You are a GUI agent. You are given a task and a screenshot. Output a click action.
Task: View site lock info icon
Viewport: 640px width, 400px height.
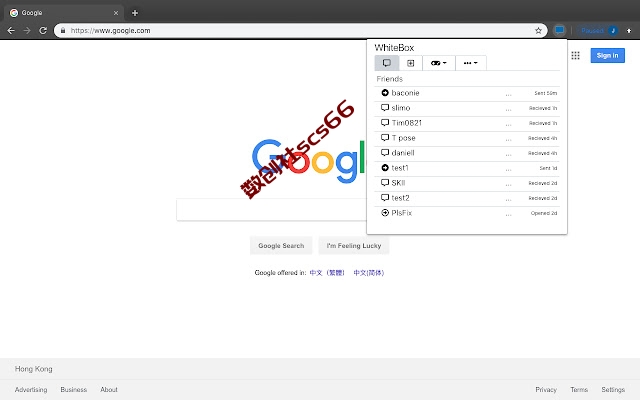pyautogui.click(x=63, y=31)
